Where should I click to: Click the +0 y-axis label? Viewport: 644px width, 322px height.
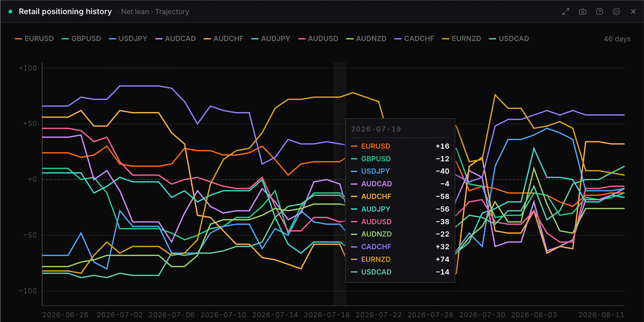32,179
